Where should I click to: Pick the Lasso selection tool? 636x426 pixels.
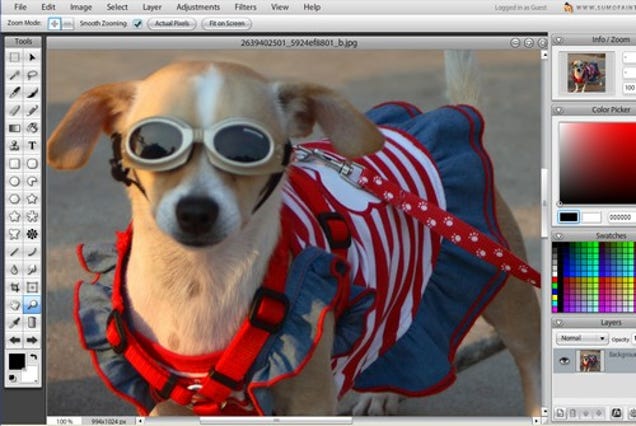click(32, 75)
